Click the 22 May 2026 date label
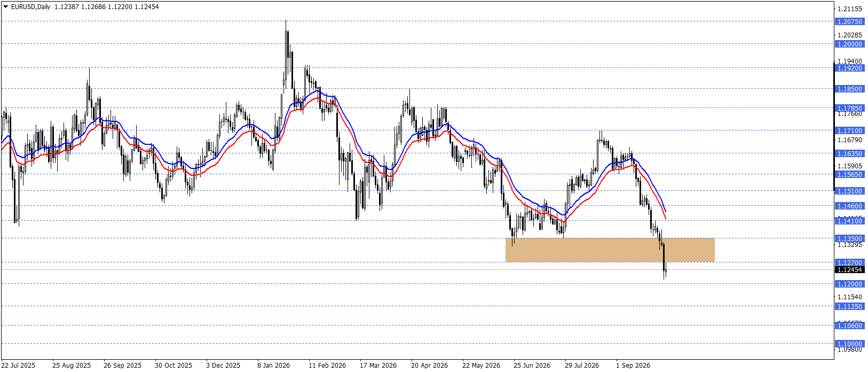This screenshot has height=372, width=868. pos(482,366)
